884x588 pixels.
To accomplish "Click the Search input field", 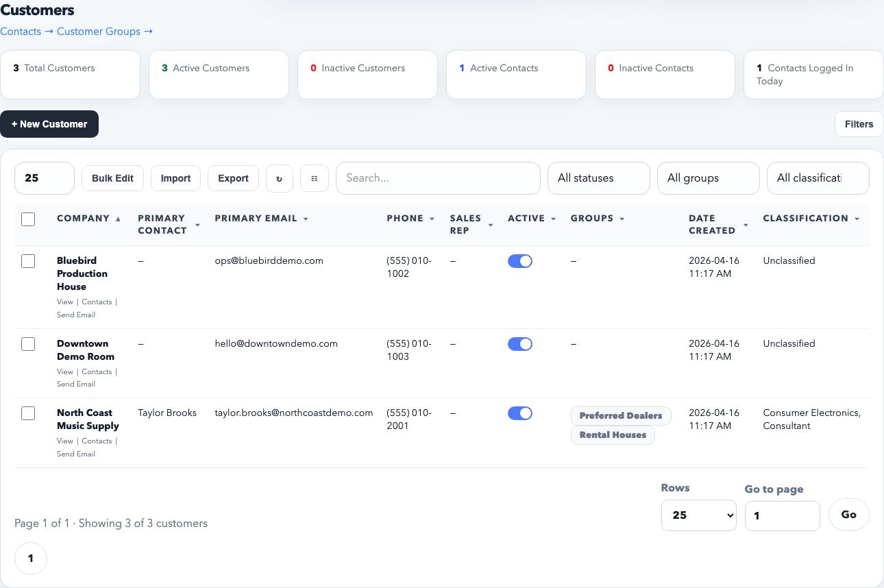I will [438, 178].
